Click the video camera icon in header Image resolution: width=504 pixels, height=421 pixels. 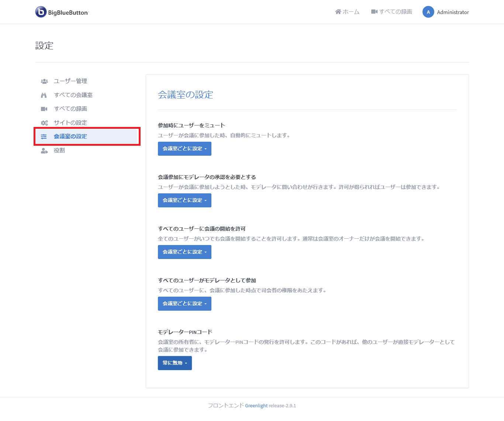point(374,12)
